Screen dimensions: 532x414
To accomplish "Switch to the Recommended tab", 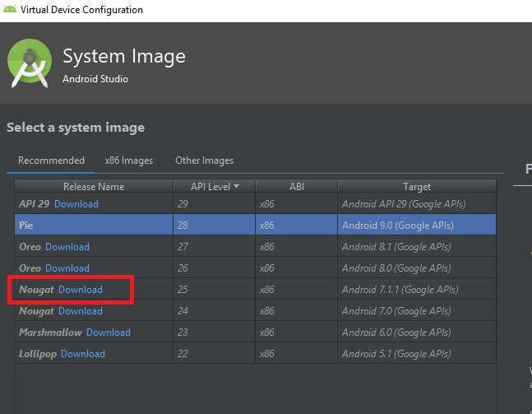I will [51, 160].
